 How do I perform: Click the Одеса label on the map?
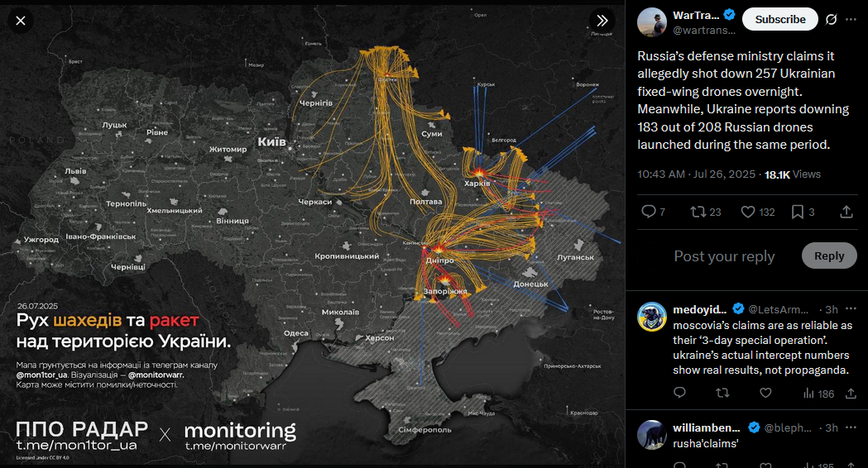point(296,333)
